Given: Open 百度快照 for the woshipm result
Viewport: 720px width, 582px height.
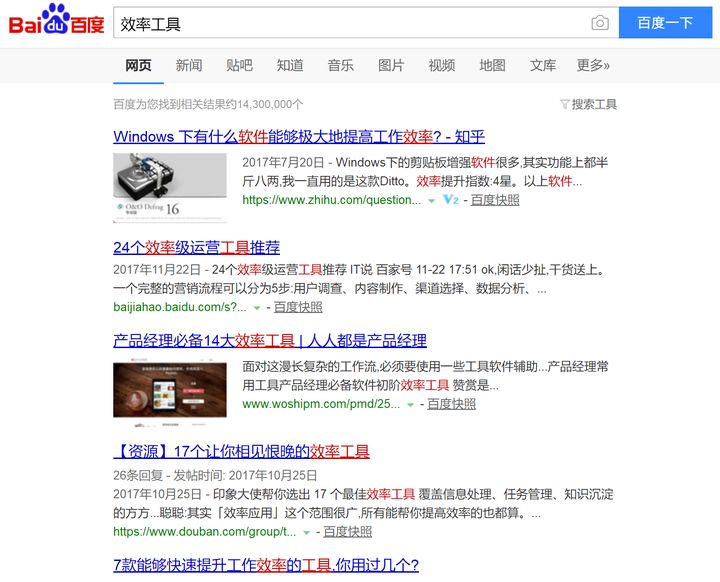Looking at the screenshot, I should click(451, 404).
